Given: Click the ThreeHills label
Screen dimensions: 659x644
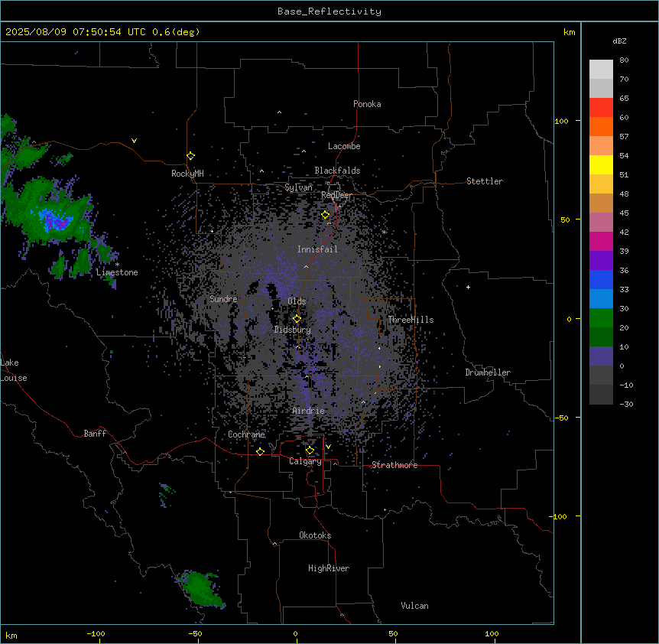Looking at the screenshot, I should click(x=411, y=320).
